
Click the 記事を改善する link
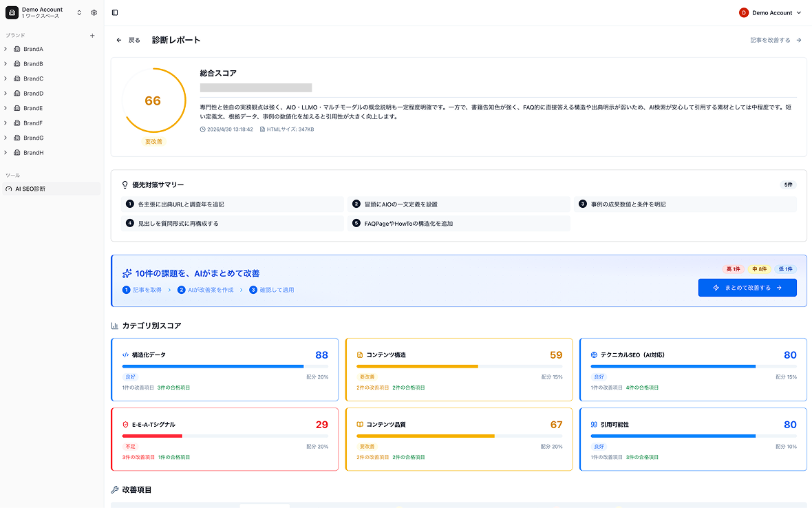tap(776, 40)
